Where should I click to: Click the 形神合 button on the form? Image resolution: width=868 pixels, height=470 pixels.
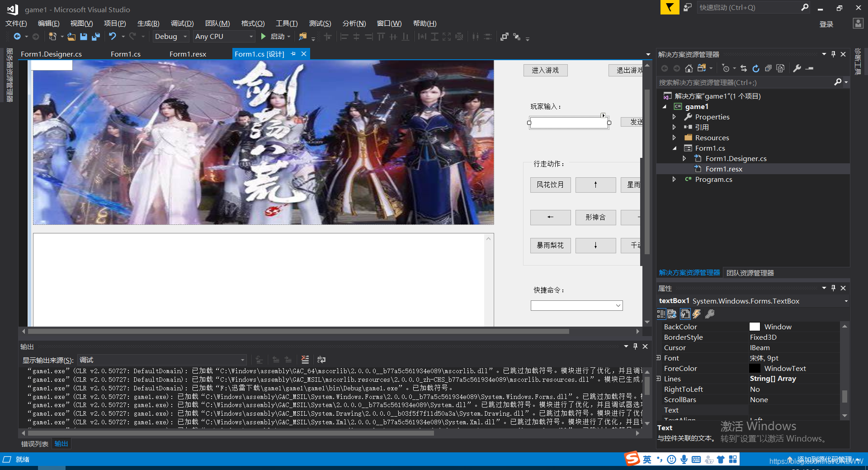pos(595,217)
